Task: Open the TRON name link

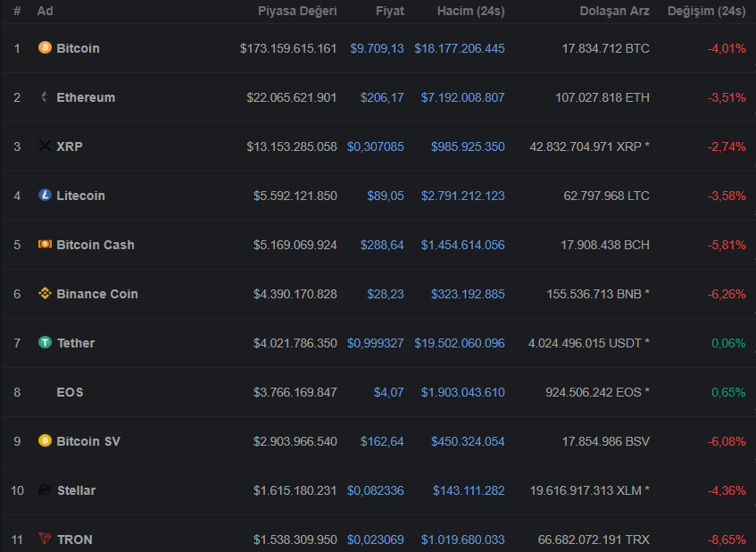Action: (x=75, y=539)
